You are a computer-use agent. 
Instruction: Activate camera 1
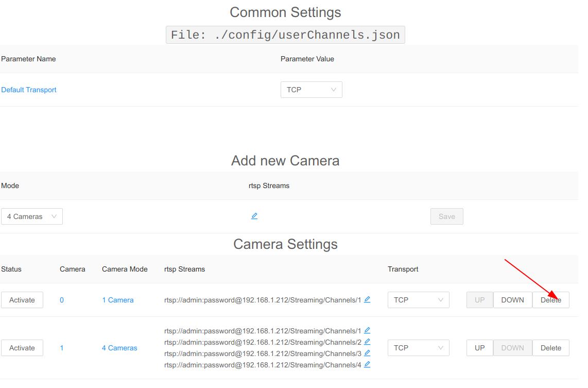(x=22, y=348)
